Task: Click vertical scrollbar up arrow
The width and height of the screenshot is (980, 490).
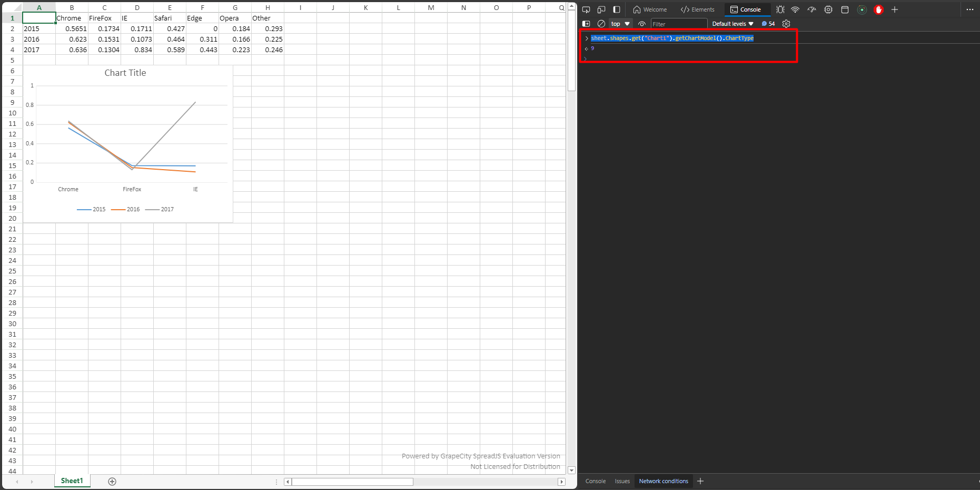Action: [571, 6]
